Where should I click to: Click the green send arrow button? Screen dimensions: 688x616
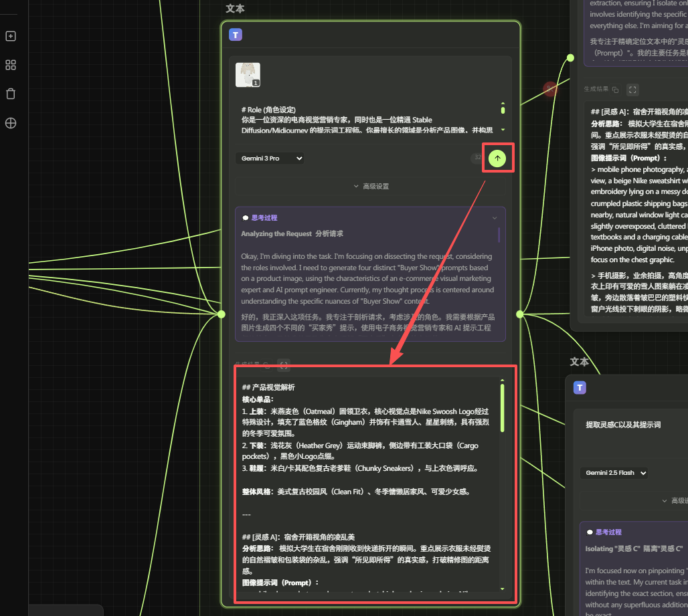click(497, 158)
